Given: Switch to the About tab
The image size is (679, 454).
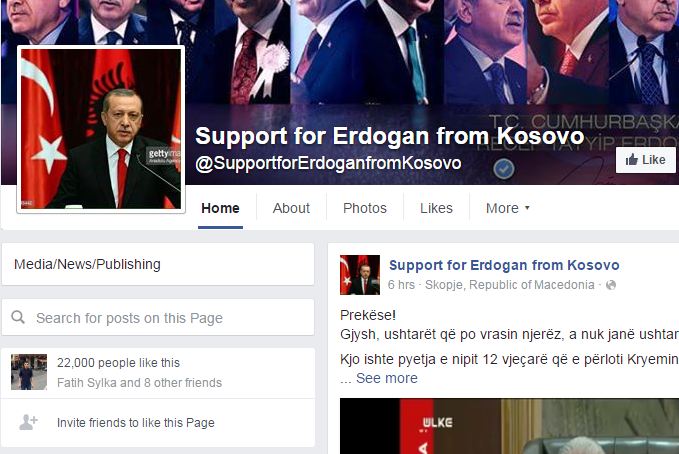Looking at the screenshot, I should [x=291, y=208].
